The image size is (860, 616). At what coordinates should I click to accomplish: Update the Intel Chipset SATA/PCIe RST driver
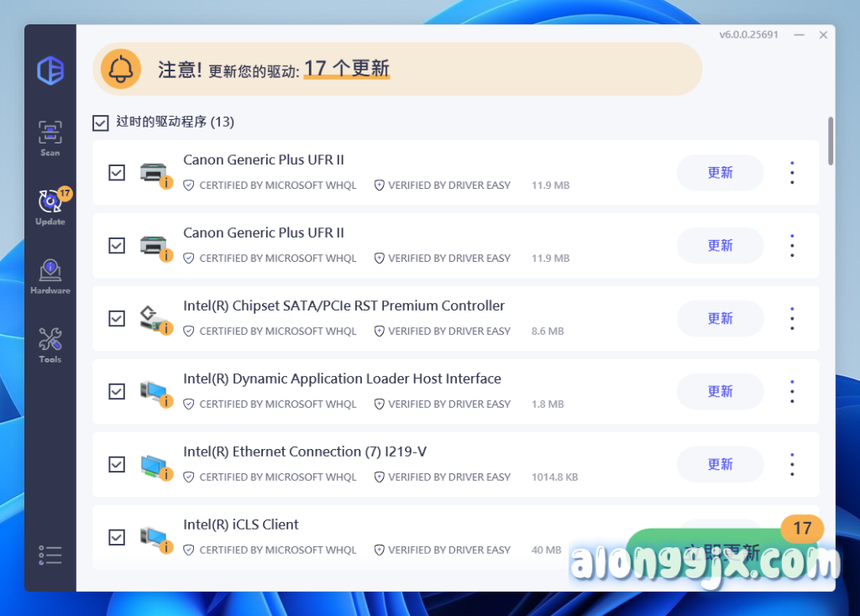(x=720, y=319)
